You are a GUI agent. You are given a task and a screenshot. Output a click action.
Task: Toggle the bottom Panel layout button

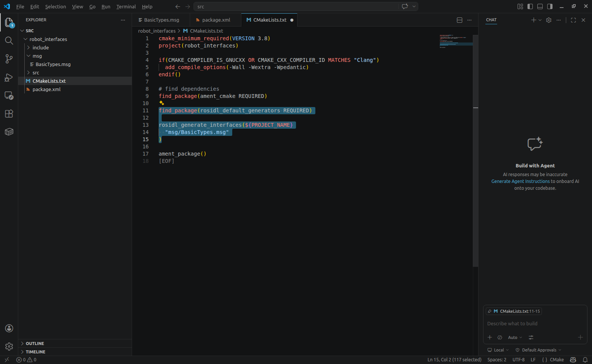tap(540, 6)
